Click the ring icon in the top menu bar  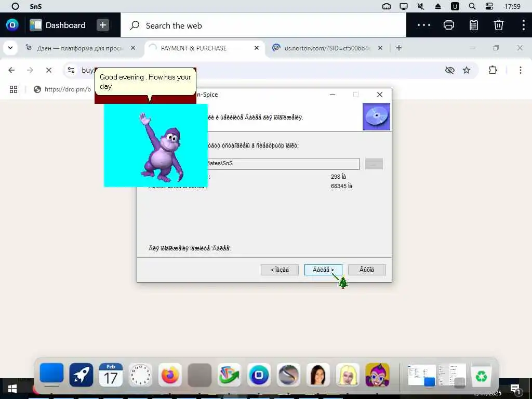click(15, 6)
